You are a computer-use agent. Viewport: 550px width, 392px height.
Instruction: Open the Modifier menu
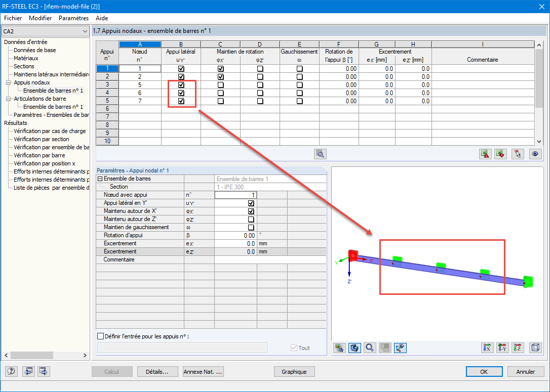tap(41, 18)
